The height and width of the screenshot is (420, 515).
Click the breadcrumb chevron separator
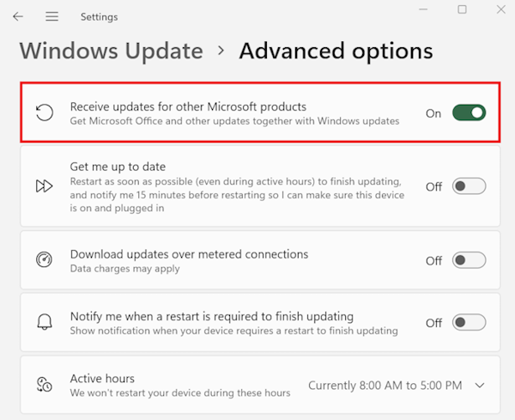click(x=221, y=52)
